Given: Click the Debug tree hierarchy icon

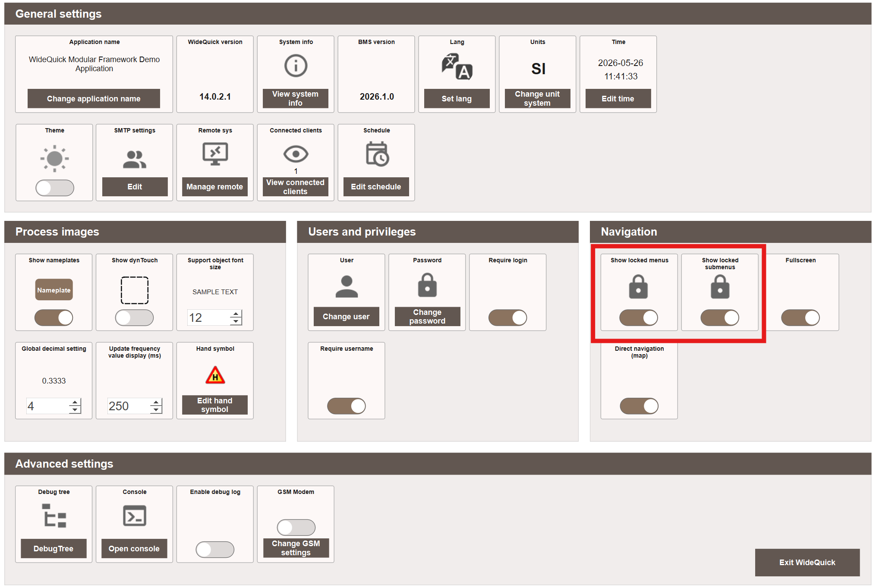Looking at the screenshot, I should click(x=54, y=516).
